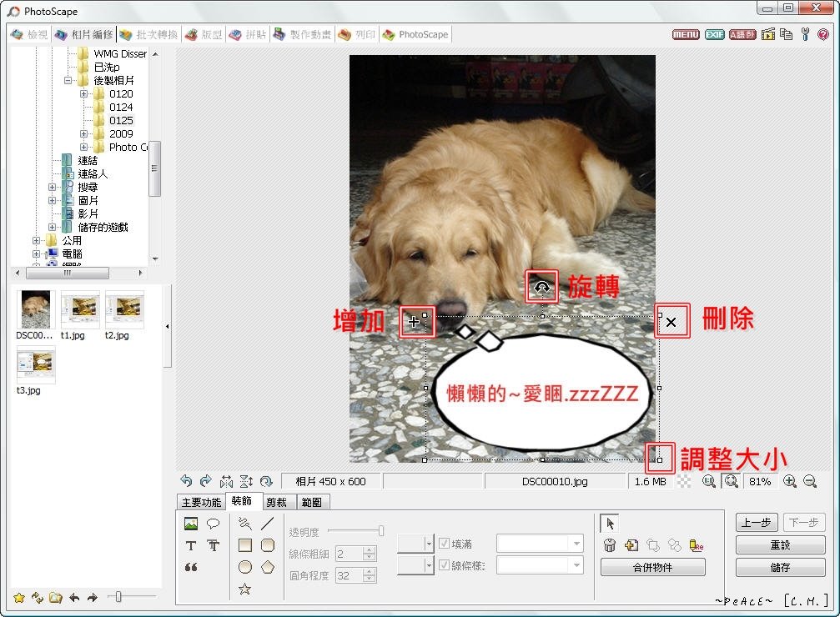Click the fit-to-window zoom icon
Screen dimensions: 840x617
[732, 481]
